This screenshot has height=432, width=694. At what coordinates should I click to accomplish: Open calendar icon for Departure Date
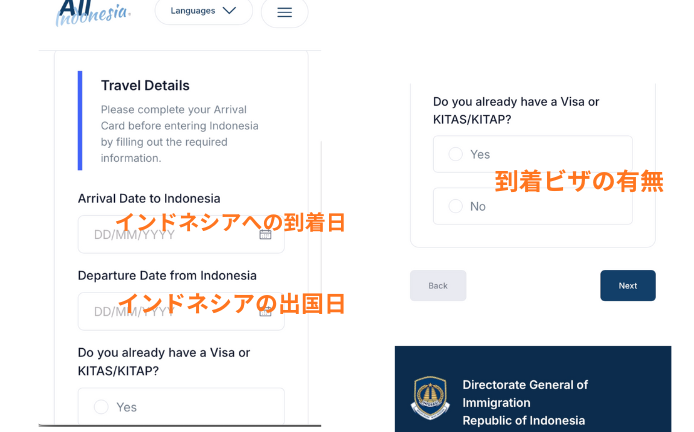pos(265,312)
